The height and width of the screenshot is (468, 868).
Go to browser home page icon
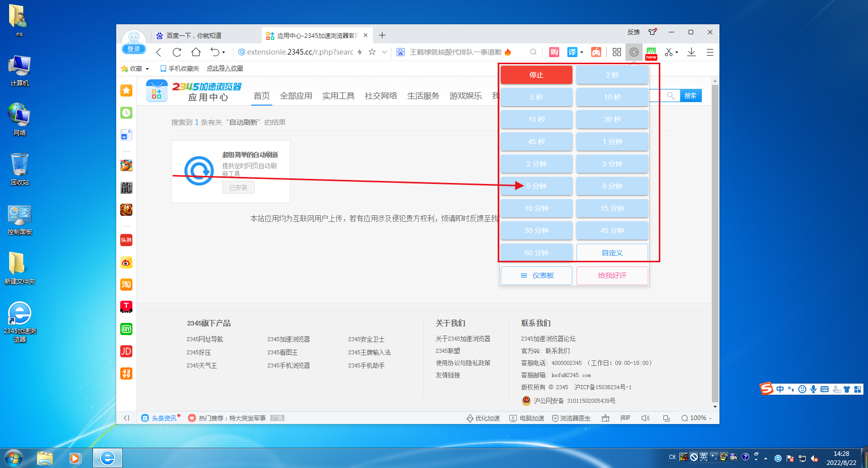[x=196, y=52]
